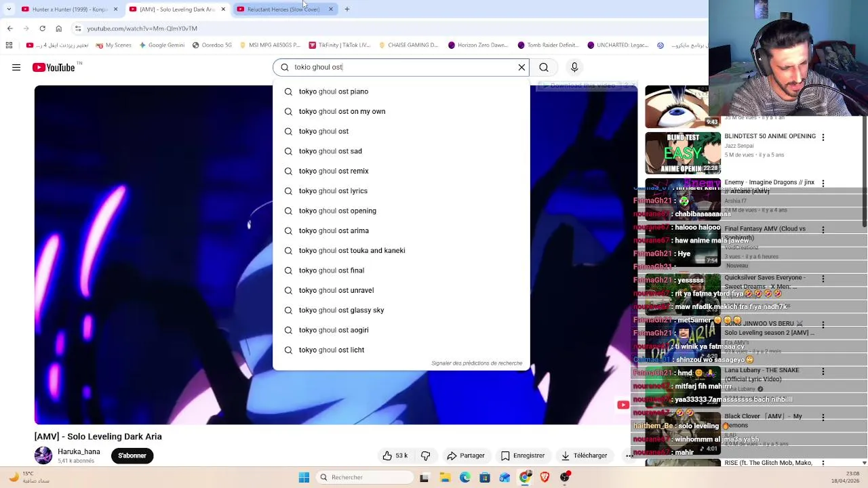Open Brave browser from taskbar
The height and width of the screenshot is (488, 868).
pyautogui.click(x=545, y=477)
